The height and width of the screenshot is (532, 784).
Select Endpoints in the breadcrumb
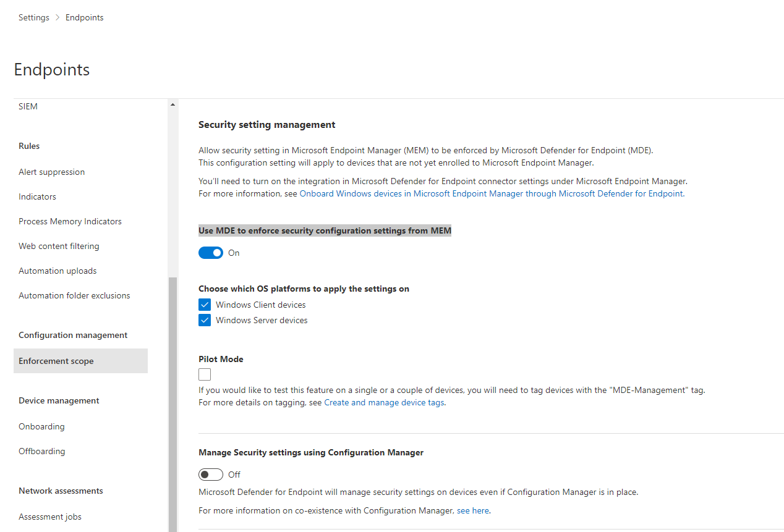coord(85,17)
